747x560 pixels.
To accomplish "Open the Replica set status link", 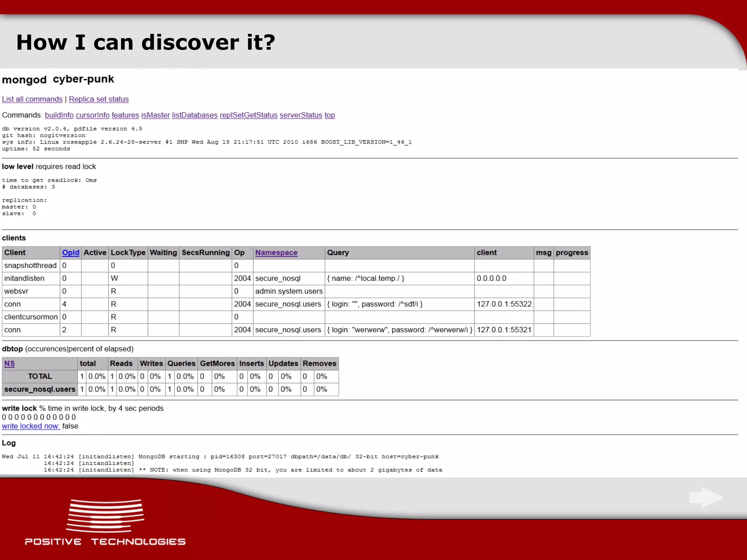I will (x=99, y=99).
